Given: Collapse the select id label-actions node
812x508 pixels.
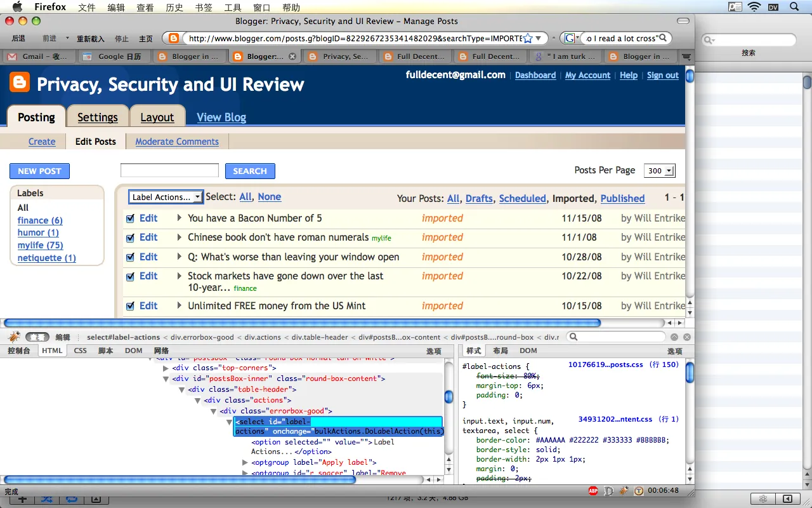Looking at the screenshot, I should click(230, 422).
